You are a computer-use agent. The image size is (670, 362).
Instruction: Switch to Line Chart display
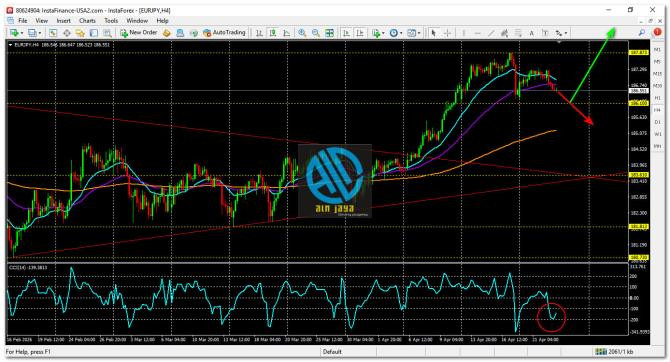coord(286,33)
